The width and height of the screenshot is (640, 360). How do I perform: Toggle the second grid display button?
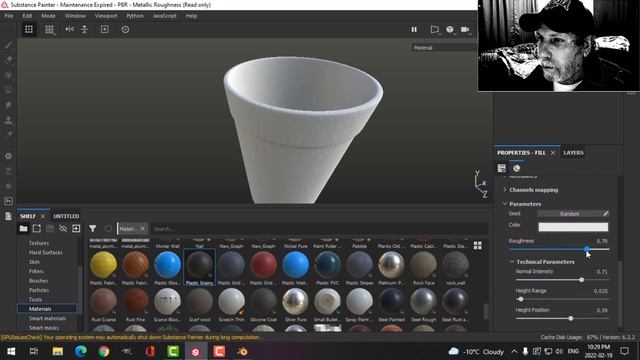point(49,29)
